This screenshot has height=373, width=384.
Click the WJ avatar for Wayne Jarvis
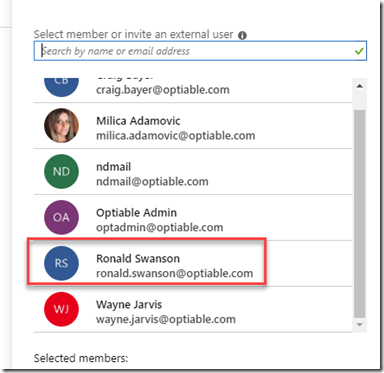pos(61,309)
